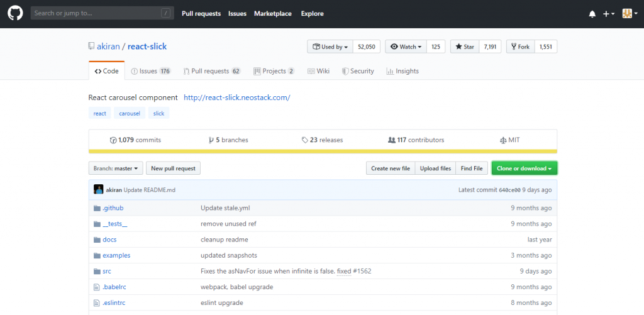644x315 pixels.
Task: Click the Find File button
Action: pyautogui.click(x=472, y=169)
